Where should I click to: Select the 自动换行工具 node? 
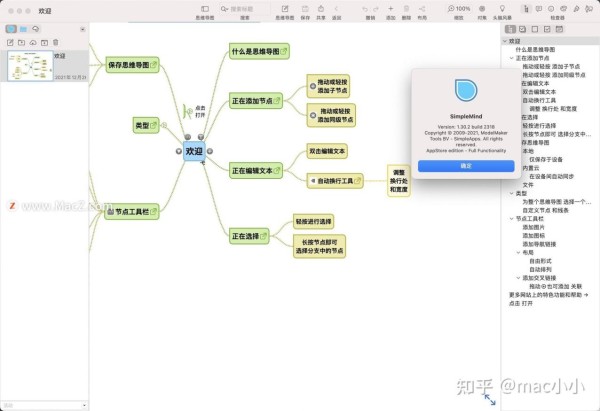(x=335, y=181)
